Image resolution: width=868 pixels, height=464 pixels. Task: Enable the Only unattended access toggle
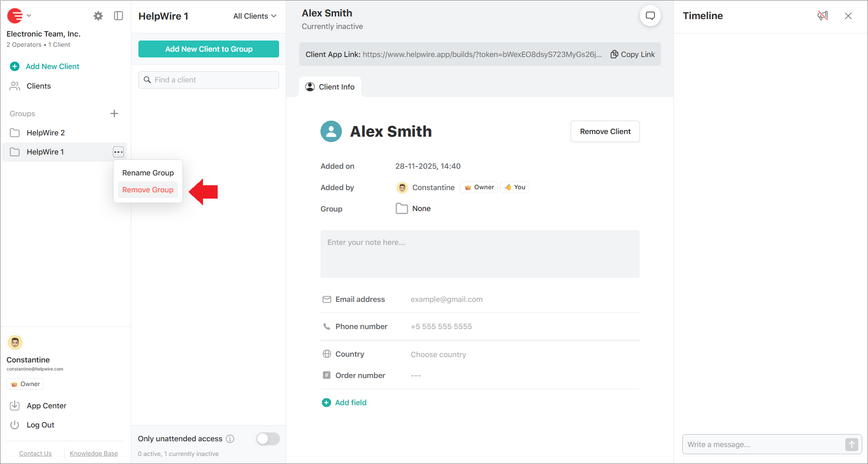268,439
